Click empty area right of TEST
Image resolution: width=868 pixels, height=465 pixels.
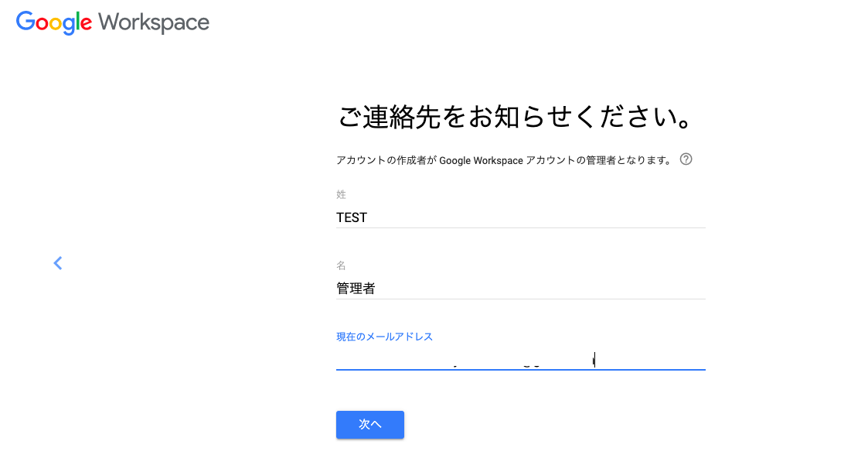point(541,217)
